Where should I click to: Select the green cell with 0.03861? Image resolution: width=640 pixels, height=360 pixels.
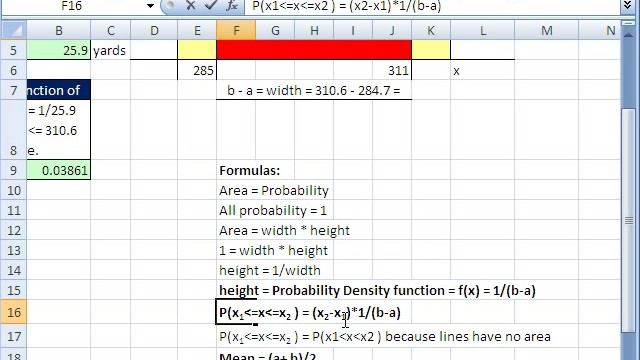(x=59, y=170)
